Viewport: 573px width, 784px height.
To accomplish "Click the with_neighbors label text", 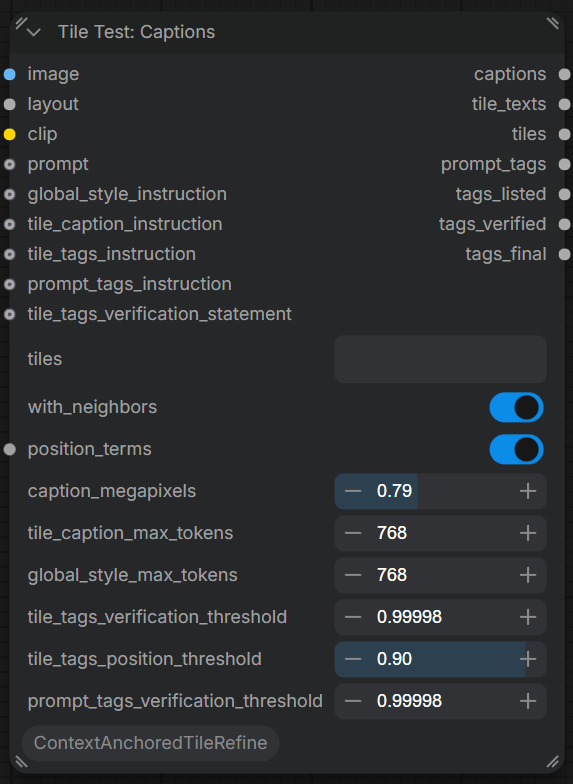I will coord(92,408).
